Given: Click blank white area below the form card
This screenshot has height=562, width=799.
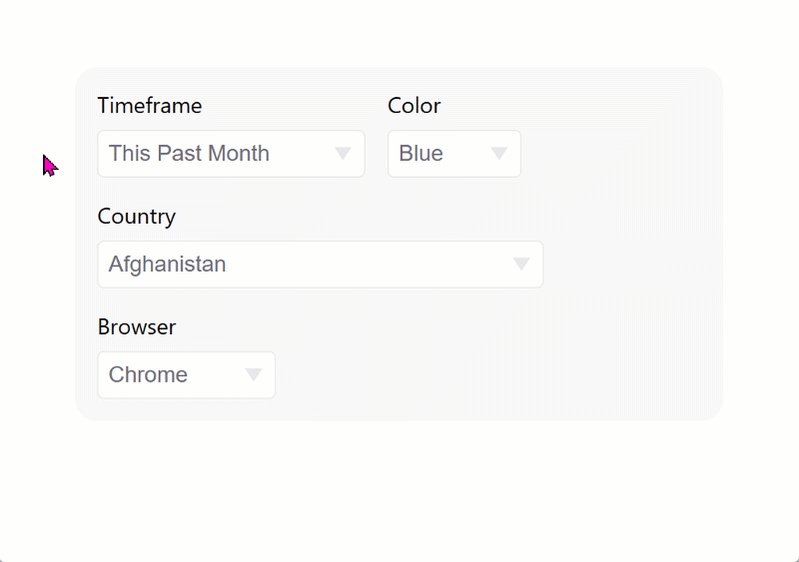Looking at the screenshot, I should (397, 484).
